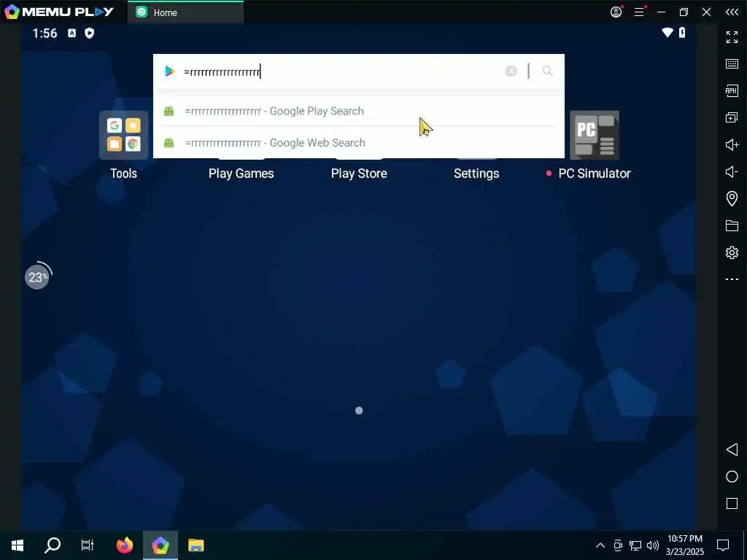Open the Play Store label
This screenshot has height=560, width=747.
(x=359, y=174)
